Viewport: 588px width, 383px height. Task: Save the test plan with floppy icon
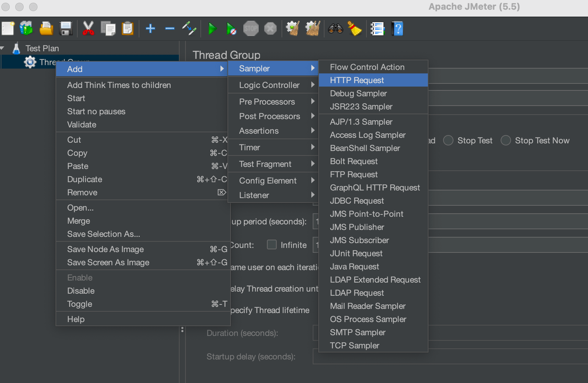point(66,28)
